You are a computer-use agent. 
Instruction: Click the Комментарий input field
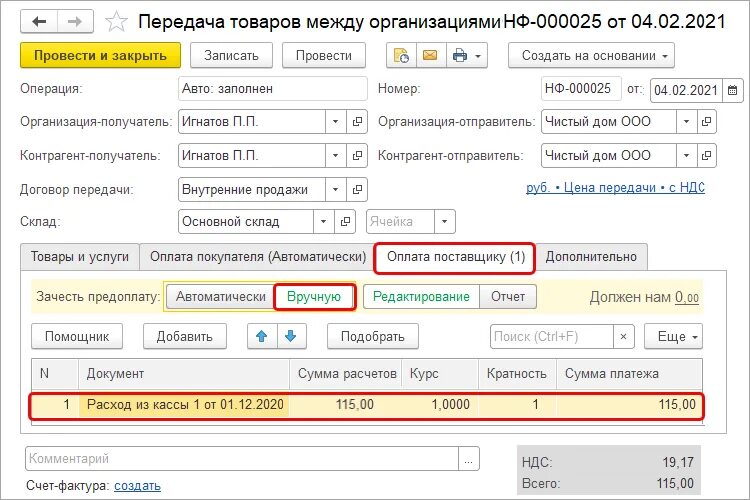[242, 458]
